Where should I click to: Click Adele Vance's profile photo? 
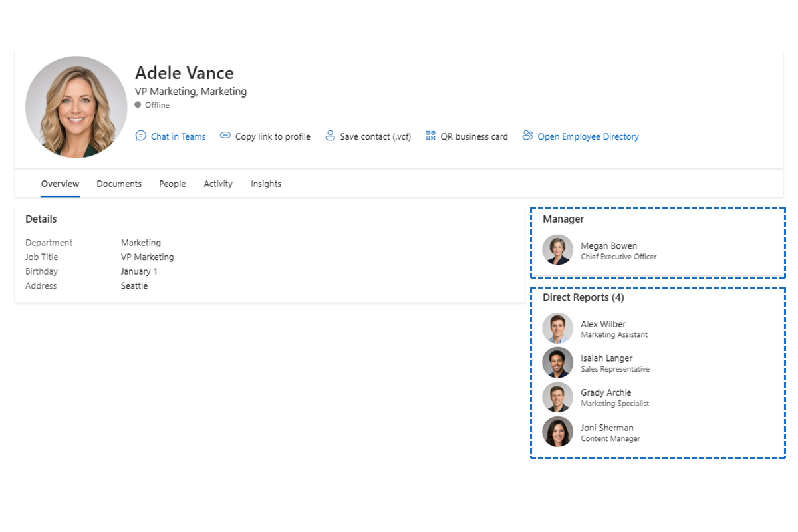76,107
